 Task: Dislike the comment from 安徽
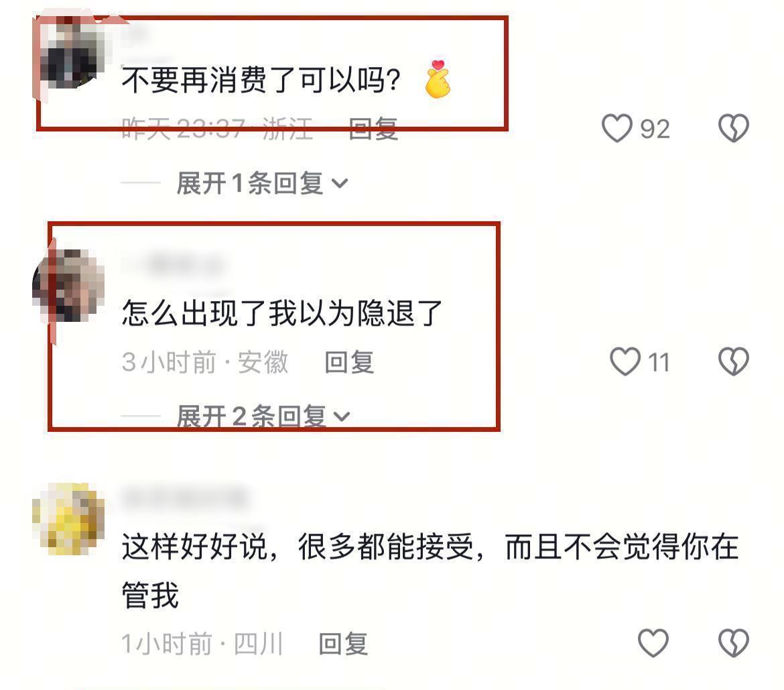click(734, 361)
